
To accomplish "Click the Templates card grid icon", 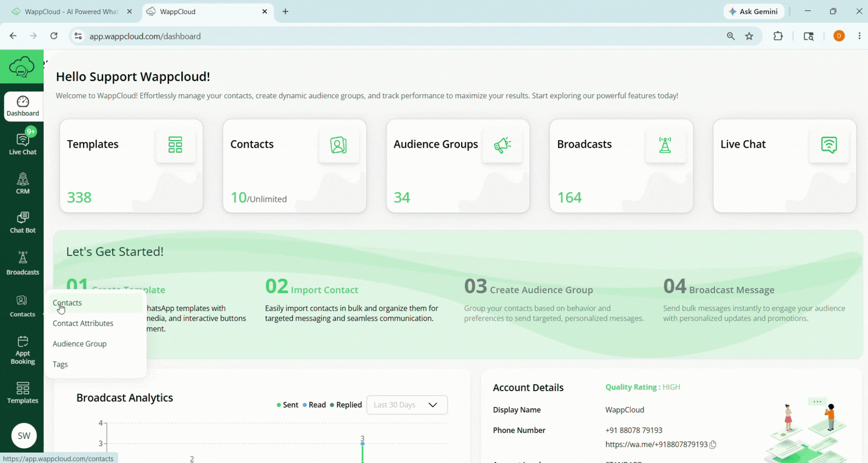I will click(x=175, y=145).
